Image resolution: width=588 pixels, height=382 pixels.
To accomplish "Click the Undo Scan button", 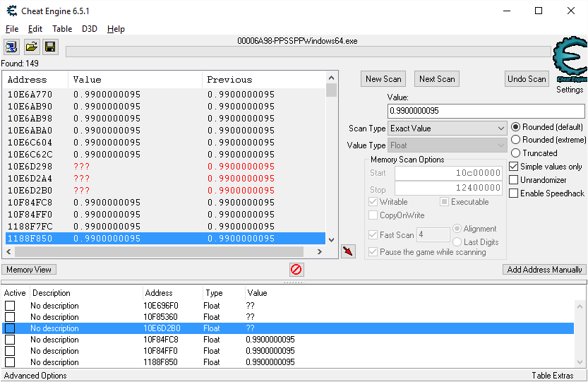I will 527,79.
